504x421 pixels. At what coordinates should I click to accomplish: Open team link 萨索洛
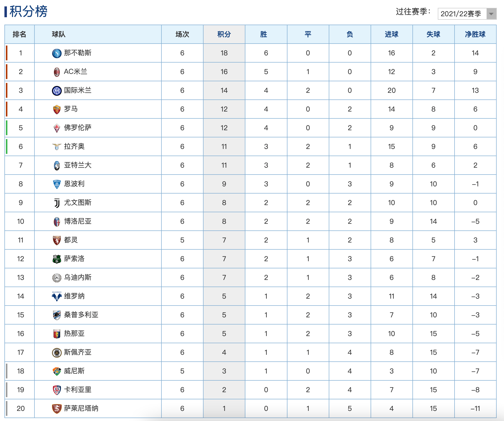74,259
